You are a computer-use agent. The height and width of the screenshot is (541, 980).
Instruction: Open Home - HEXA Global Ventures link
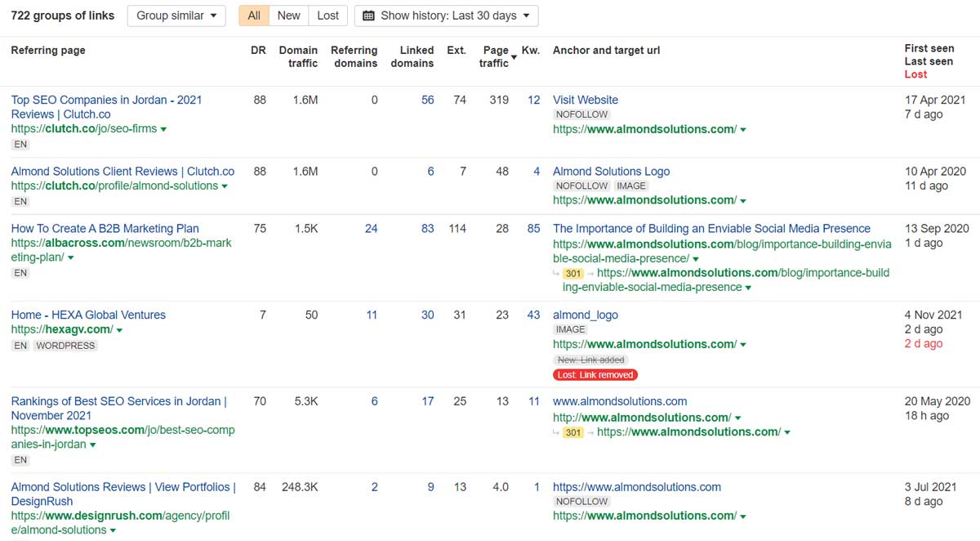click(x=88, y=315)
